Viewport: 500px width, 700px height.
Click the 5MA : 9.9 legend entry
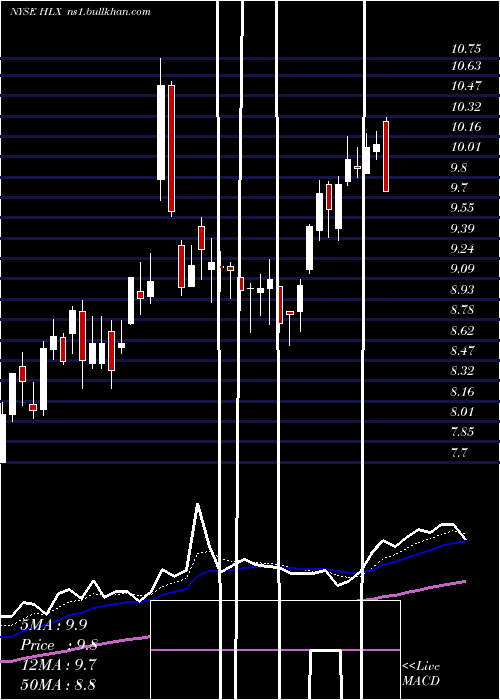point(54,625)
